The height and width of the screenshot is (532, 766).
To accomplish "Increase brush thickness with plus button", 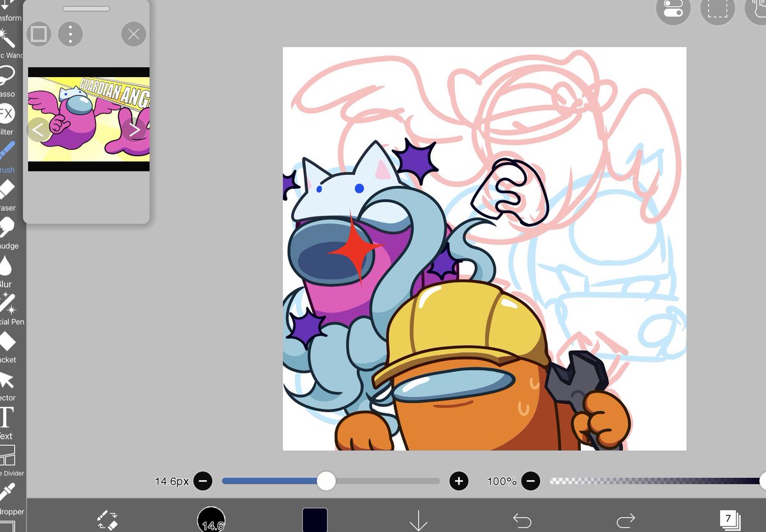I will (459, 481).
